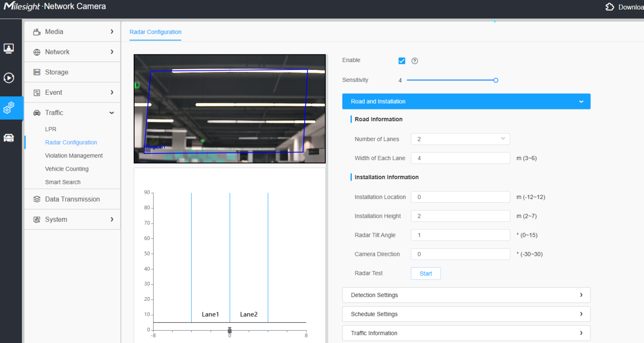Click the Width of Each Lane field

[460, 158]
